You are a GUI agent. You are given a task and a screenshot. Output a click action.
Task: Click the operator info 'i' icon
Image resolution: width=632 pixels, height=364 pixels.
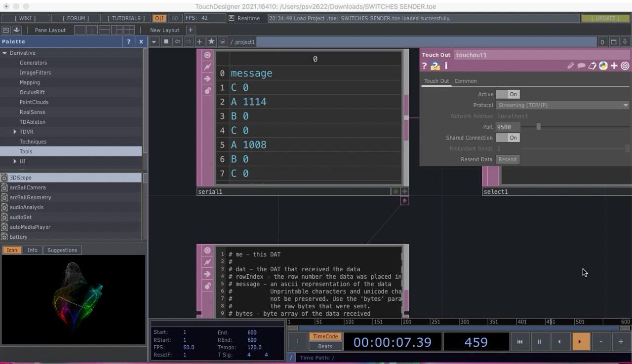tap(446, 66)
